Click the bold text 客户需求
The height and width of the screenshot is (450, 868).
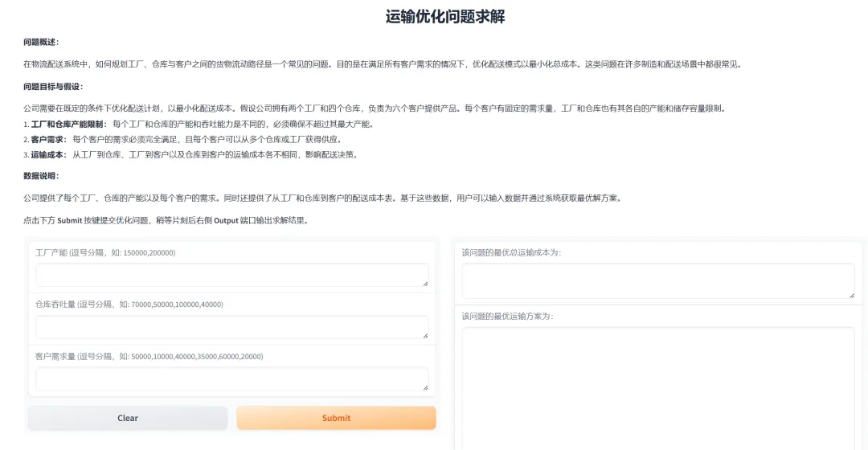coord(48,140)
